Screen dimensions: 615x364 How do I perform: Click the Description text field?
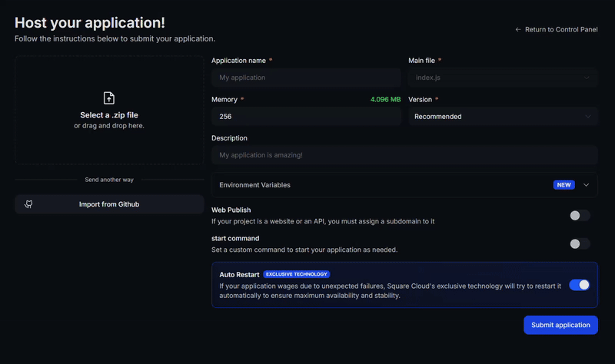[x=404, y=155]
